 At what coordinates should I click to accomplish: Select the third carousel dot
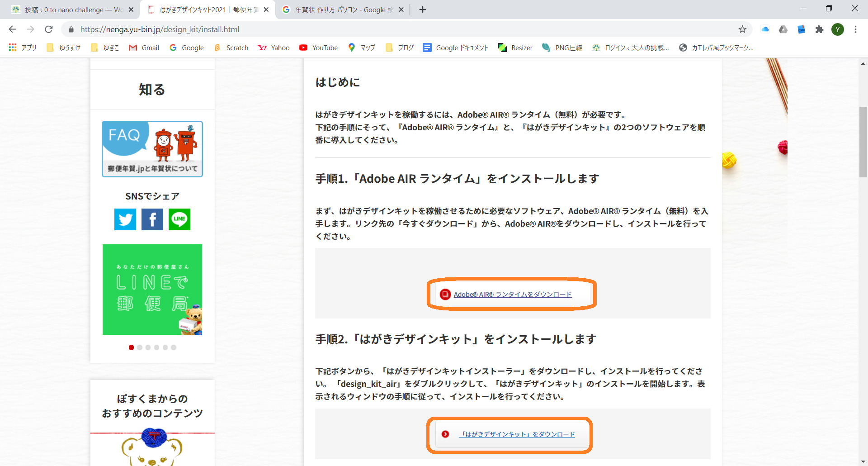(148, 347)
